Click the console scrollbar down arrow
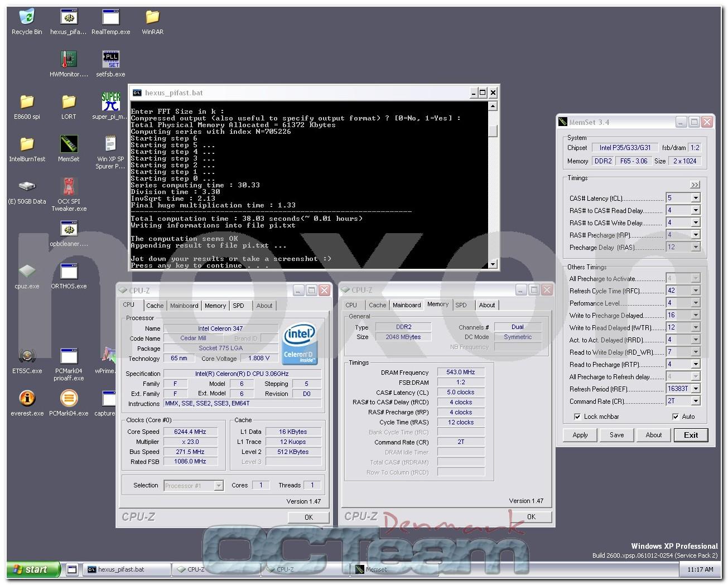The image size is (728, 585). click(493, 264)
